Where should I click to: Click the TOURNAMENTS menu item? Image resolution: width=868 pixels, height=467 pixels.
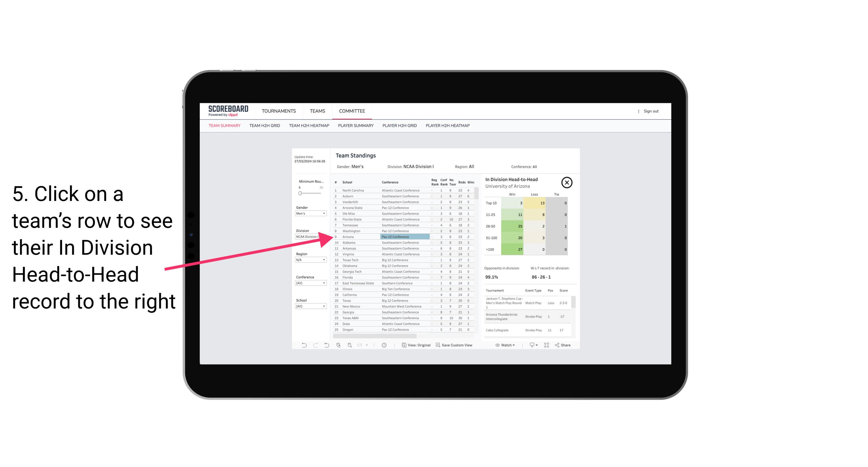coord(279,111)
